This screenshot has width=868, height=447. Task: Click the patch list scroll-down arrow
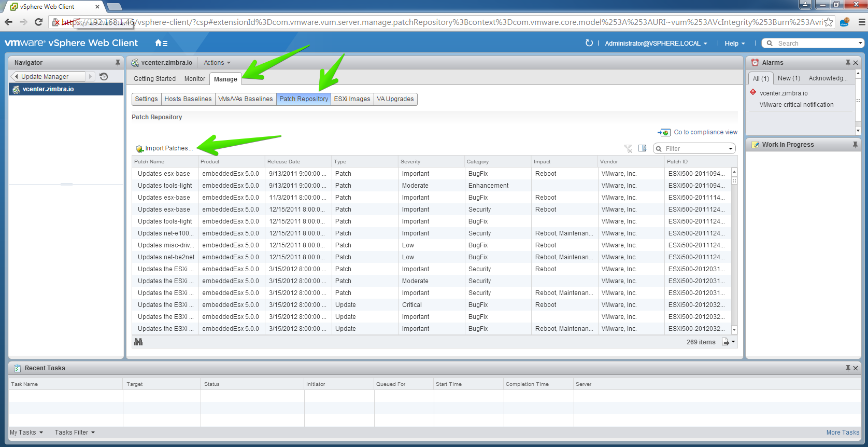click(x=734, y=330)
